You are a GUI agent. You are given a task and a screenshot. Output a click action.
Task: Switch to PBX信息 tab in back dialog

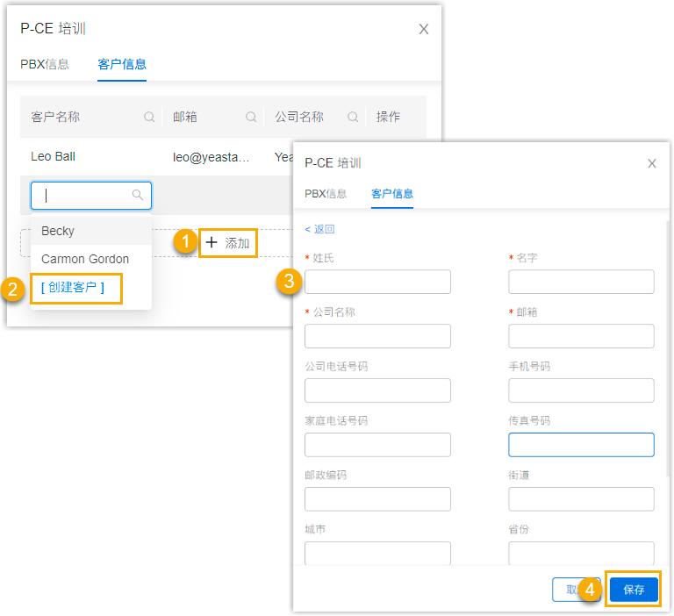[45, 64]
